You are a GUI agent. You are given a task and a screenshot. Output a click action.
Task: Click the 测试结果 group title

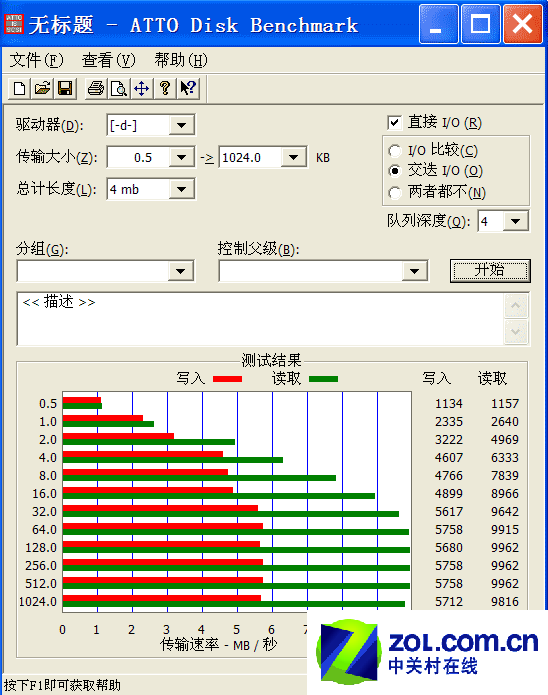point(271,360)
